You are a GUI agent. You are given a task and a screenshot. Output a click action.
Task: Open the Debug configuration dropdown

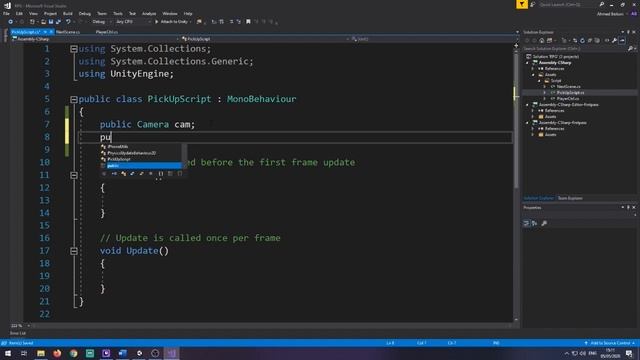(x=101, y=22)
